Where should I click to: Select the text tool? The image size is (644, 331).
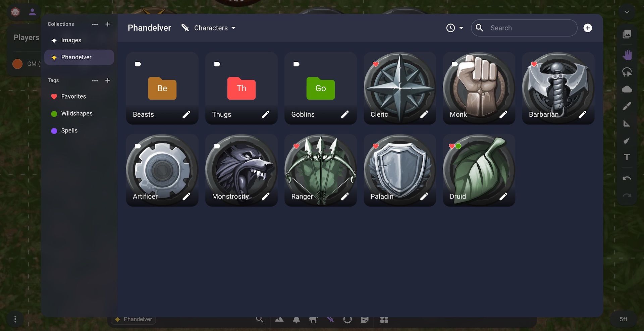627,157
